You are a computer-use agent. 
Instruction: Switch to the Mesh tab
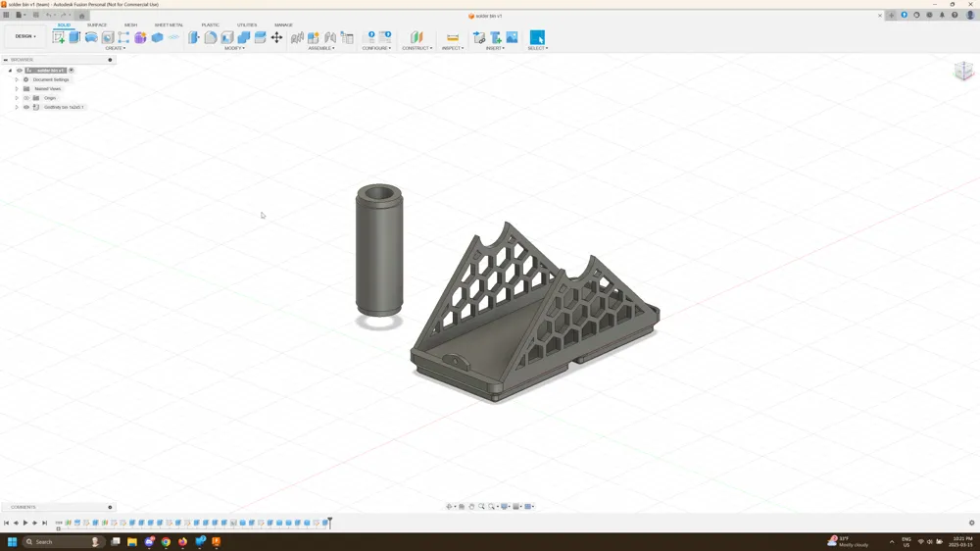[130, 25]
